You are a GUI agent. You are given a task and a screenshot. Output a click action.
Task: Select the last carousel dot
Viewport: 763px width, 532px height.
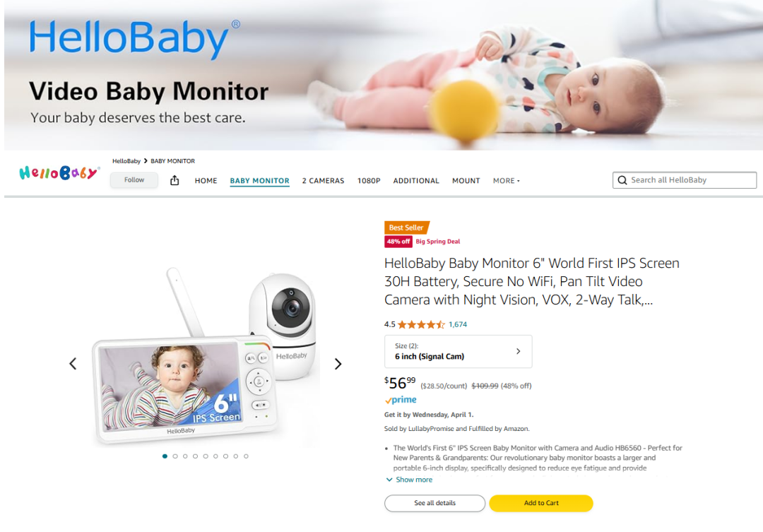[246, 456]
